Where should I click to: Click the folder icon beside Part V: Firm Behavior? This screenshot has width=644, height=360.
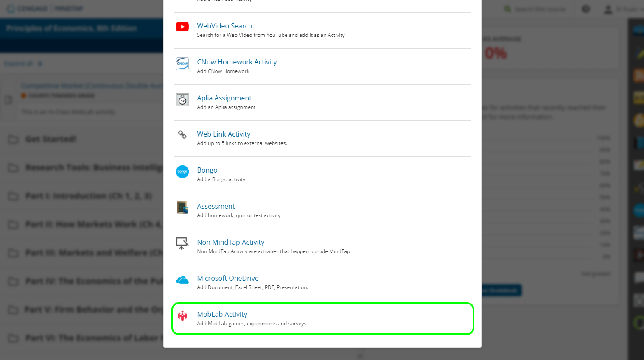[13, 310]
